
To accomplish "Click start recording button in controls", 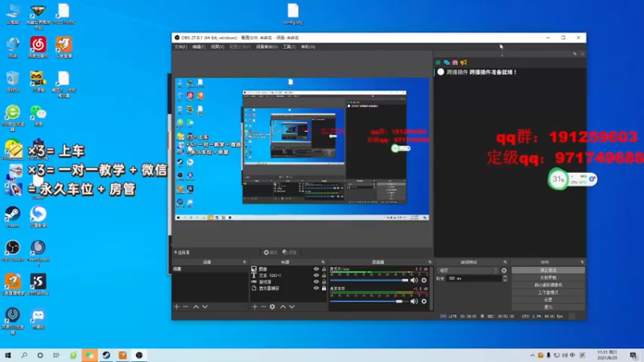I will click(x=548, y=278).
